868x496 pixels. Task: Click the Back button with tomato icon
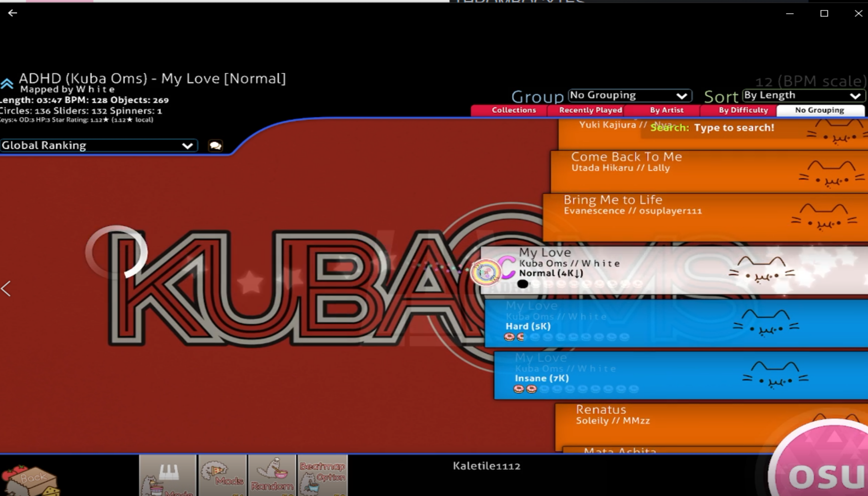(32, 479)
